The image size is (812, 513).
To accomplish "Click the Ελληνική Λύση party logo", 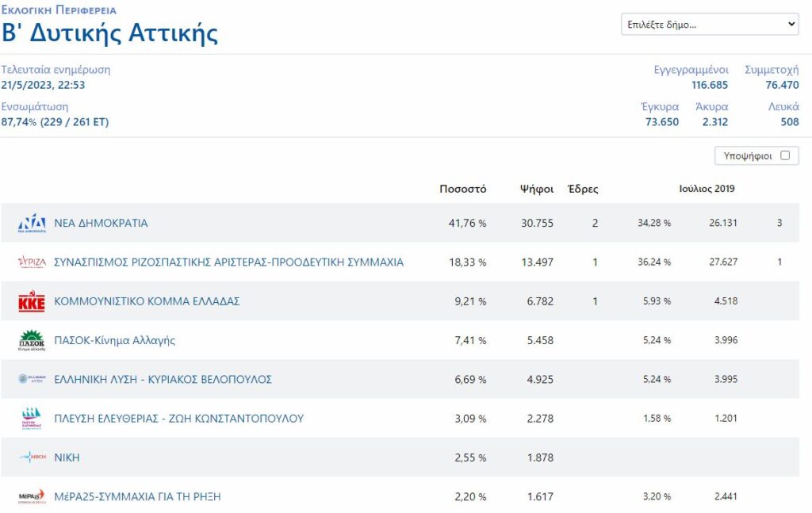I will tap(32, 379).
